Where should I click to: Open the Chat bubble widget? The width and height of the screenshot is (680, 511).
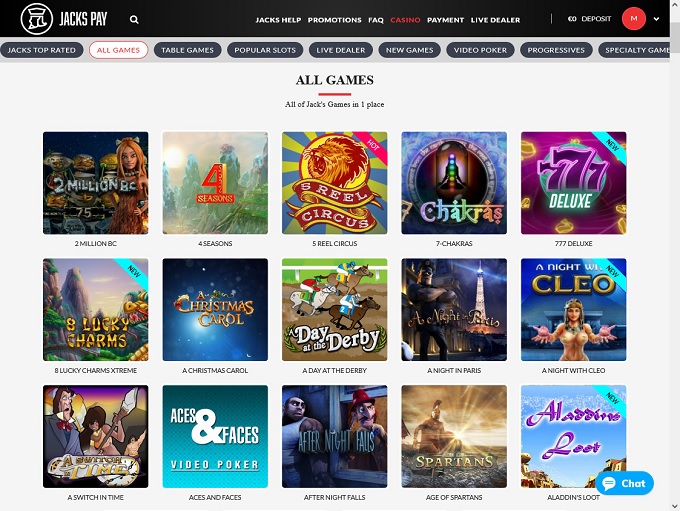624,483
